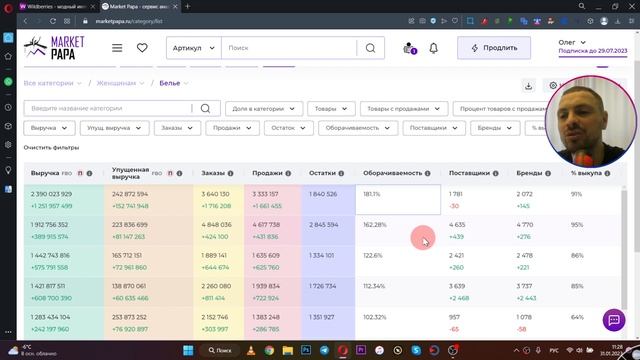Click the Market Papa logo
Viewport: 640px width, 360px height.
54,48
